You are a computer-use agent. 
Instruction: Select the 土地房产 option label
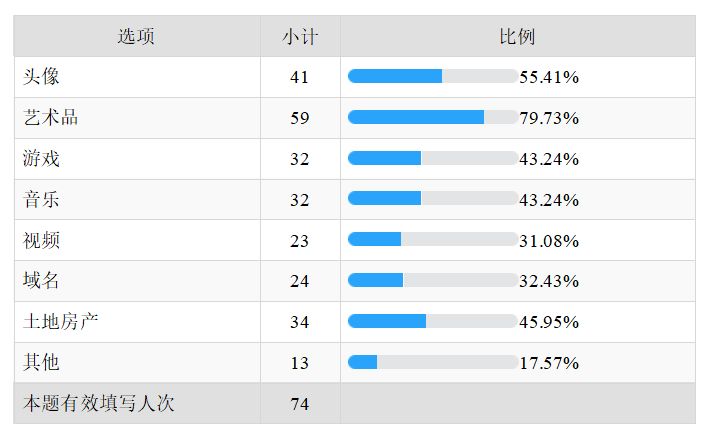[60, 322]
